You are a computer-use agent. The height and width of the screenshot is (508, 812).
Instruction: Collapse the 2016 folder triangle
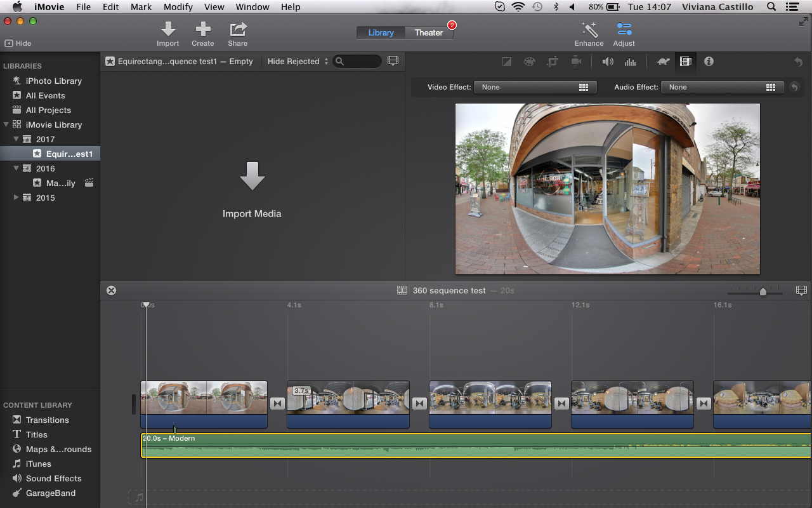pos(16,168)
